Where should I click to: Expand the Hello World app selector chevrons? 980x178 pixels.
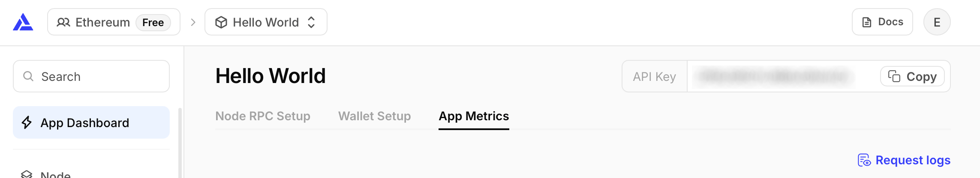312,22
